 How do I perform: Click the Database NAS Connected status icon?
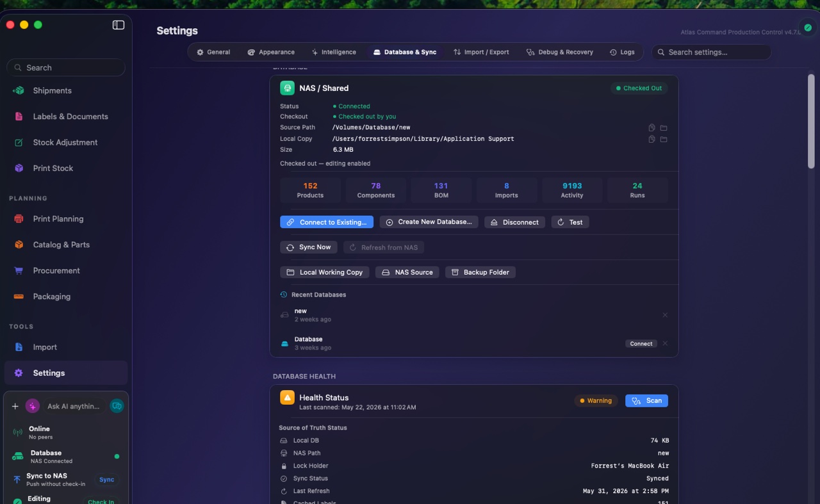tap(18, 456)
